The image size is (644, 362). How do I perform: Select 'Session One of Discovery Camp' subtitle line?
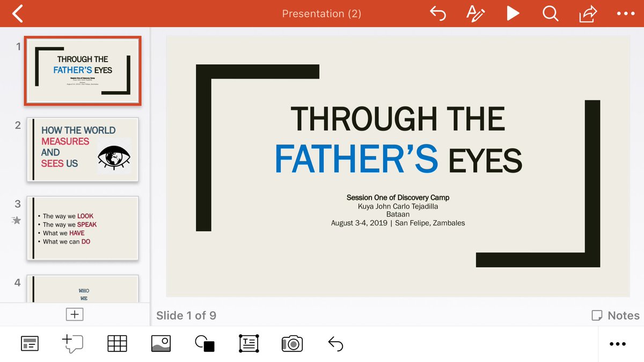point(398,197)
